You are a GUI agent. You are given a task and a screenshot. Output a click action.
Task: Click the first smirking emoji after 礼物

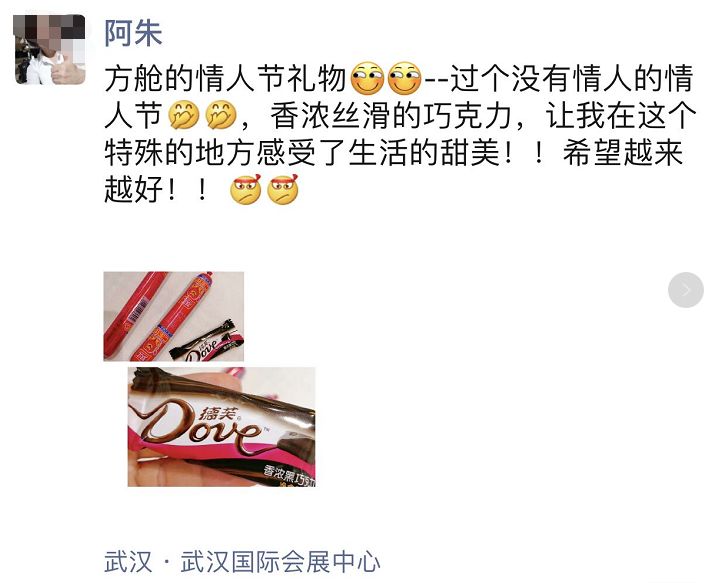(x=367, y=78)
